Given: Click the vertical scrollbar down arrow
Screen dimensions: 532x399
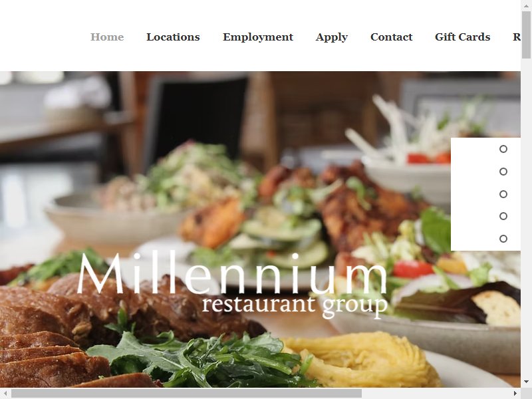Looking at the screenshot, I should 526,382.
